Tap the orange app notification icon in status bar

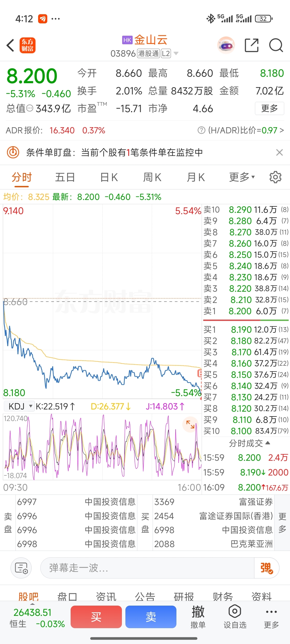point(43,19)
